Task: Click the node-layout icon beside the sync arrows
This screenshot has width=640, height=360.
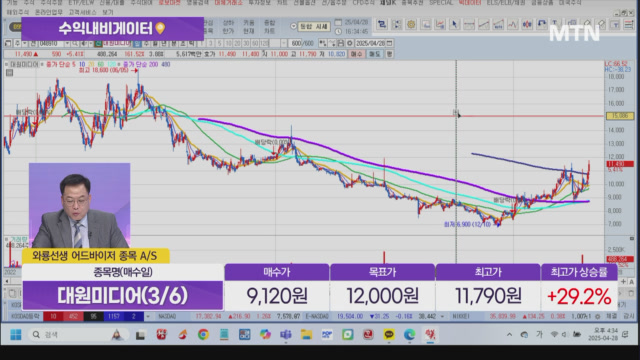Action: pyautogui.click(x=396, y=24)
